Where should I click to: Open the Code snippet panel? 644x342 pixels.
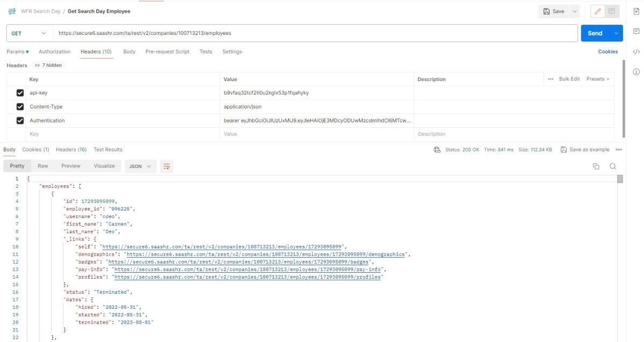[636, 52]
